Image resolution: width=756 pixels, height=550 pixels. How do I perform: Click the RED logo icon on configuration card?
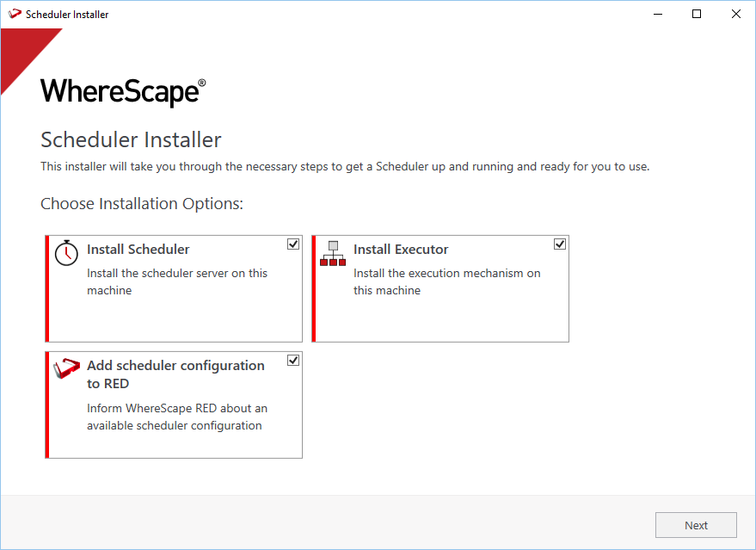coord(66,368)
